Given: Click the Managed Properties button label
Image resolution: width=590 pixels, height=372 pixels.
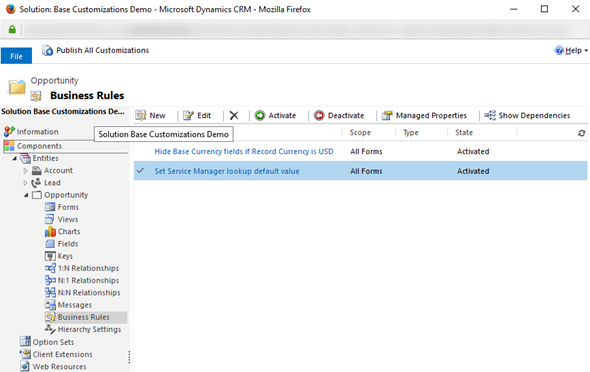Looking at the screenshot, I should tap(431, 115).
